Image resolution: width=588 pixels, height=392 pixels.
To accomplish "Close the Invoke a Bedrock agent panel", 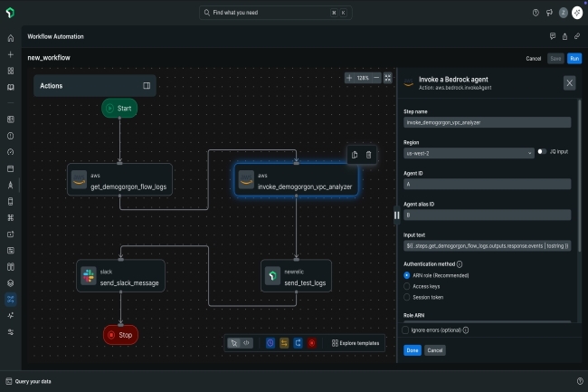I will (569, 82).
